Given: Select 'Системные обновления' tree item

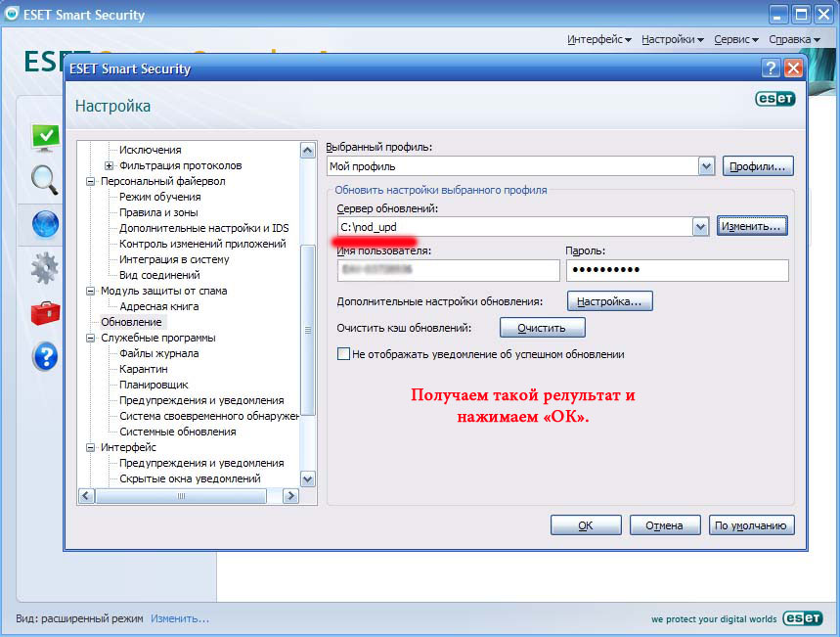Looking at the screenshot, I should coord(178,432).
